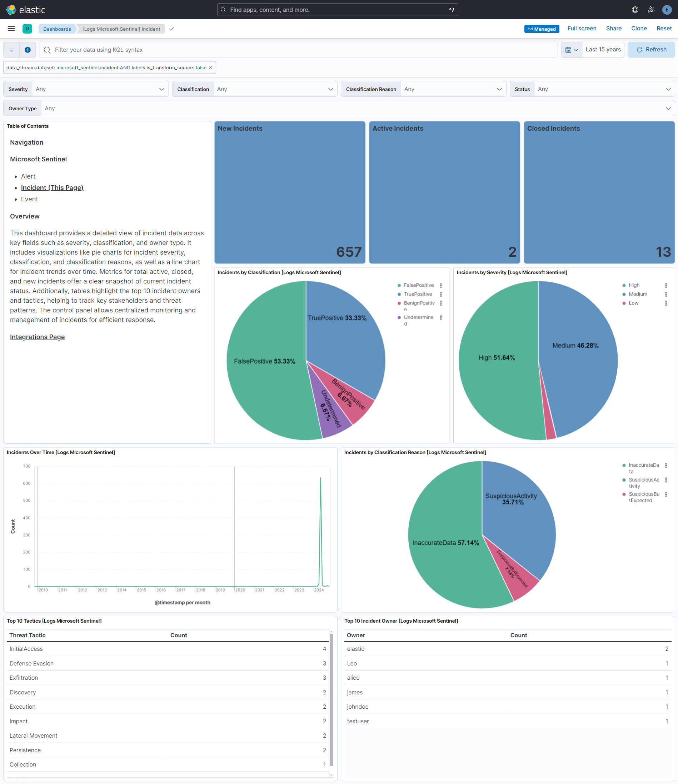Open the Elastic home logo
The height and width of the screenshot is (784, 678).
tap(25, 9)
